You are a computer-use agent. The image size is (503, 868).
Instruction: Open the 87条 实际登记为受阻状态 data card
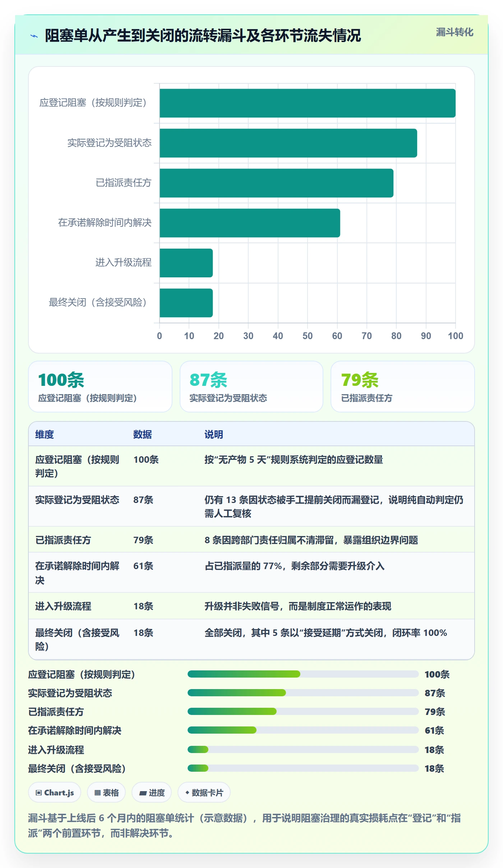[x=251, y=387]
